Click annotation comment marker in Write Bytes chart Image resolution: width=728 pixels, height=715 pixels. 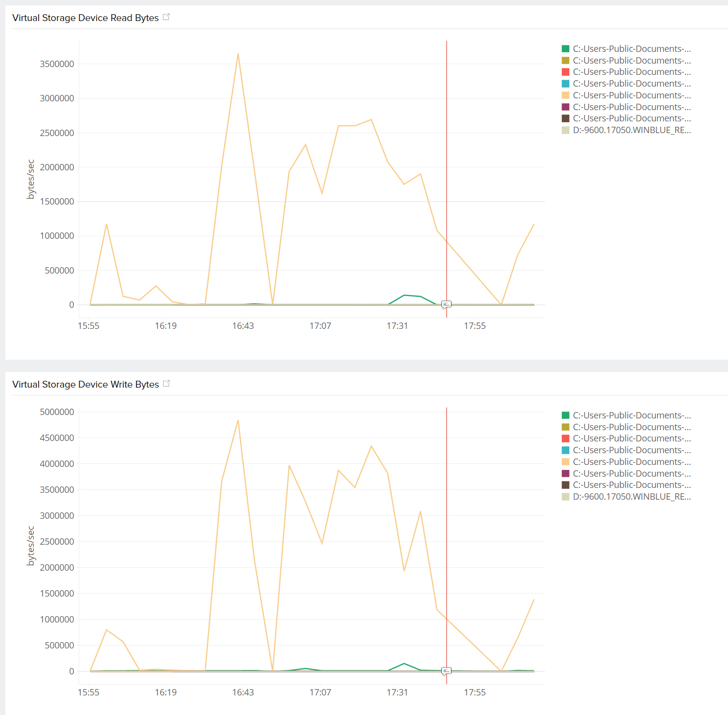point(446,671)
